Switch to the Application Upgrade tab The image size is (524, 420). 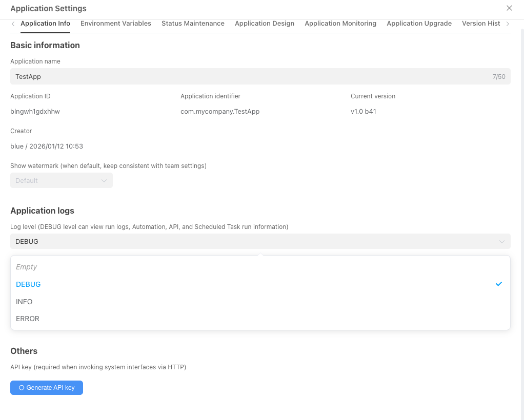click(419, 23)
